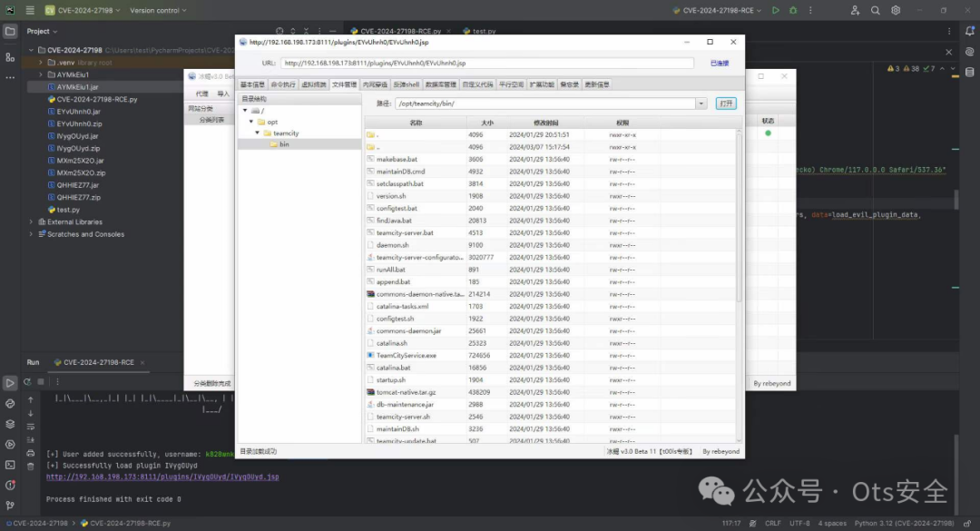The height and width of the screenshot is (531, 980).
Task: Open test.py editor tab
Action: (484, 31)
